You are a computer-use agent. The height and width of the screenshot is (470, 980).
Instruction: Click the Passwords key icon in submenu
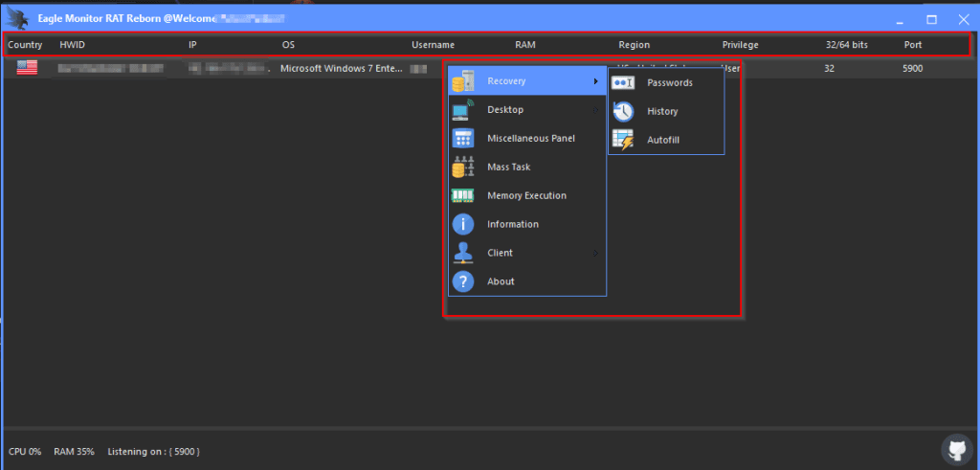click(x=623, y=83)
